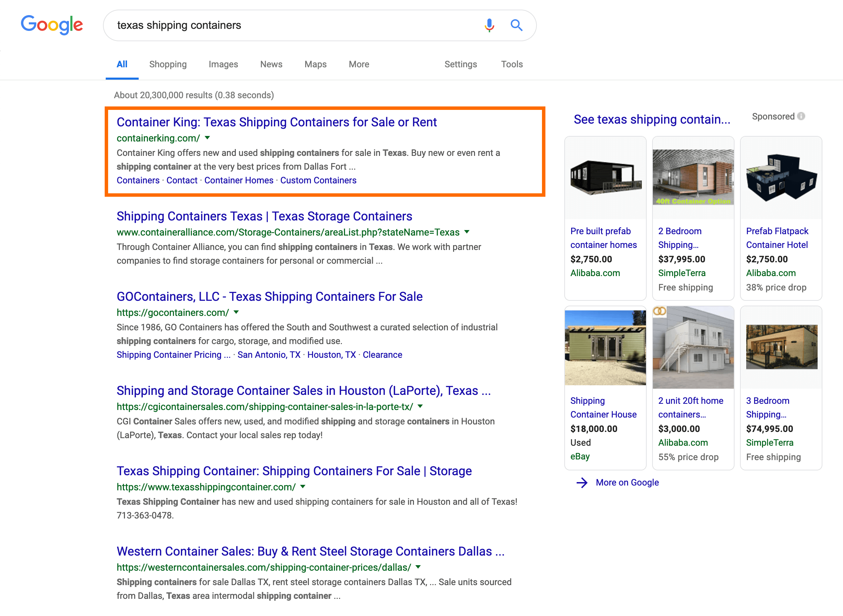Image resolution: width=843 pixels, height=616 pixels.
Task: Click the eBay seller name
Action: pyautogui.click(x=580, y=456)
